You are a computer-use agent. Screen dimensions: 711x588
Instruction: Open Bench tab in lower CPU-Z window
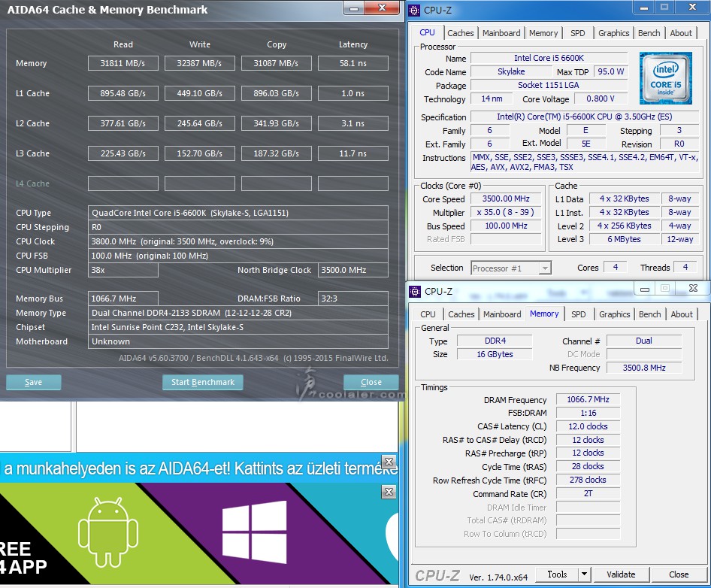[x=650, y=314]
